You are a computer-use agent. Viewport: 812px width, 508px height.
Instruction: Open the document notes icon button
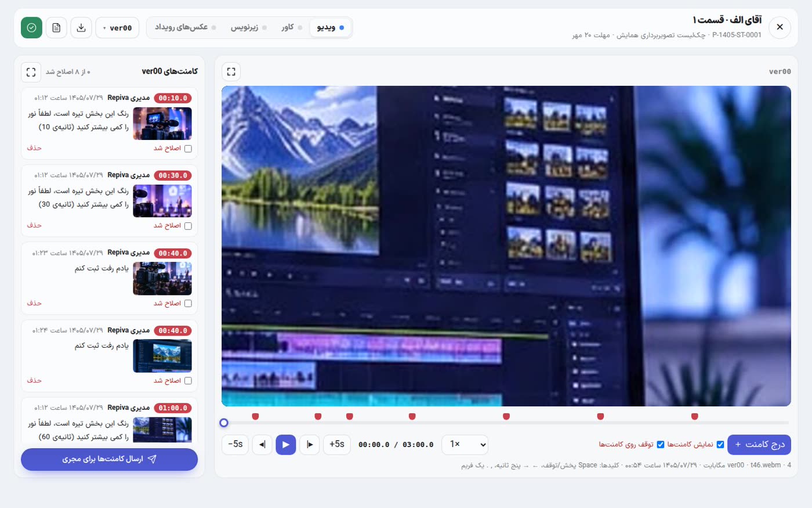tap(56, 27)
